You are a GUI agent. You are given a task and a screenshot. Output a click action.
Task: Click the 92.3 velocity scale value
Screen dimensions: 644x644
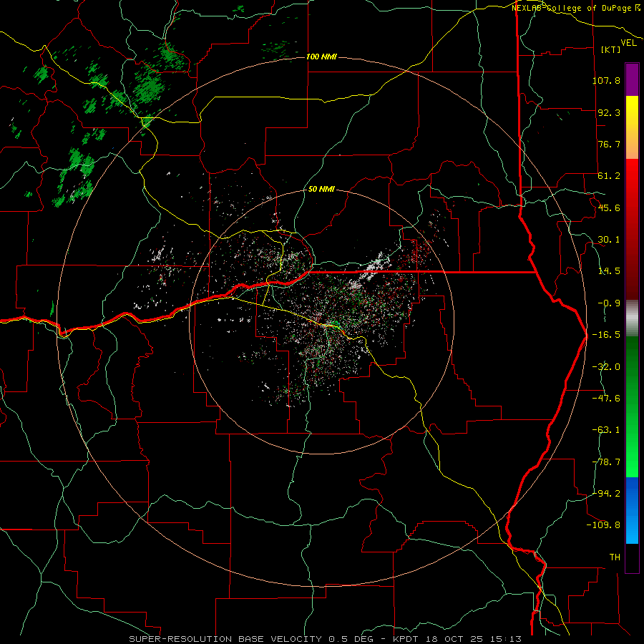[x=609, y=112]
